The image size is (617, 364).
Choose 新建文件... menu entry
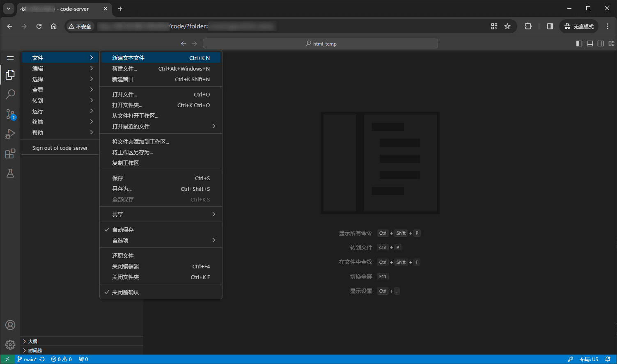pyautogui.click(x=161, y=69)
